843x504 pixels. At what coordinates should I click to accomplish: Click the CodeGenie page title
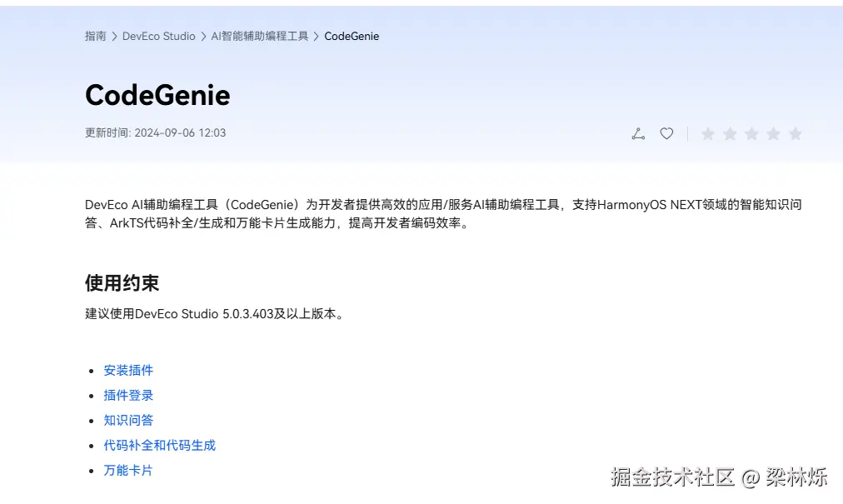coord(157,95)
